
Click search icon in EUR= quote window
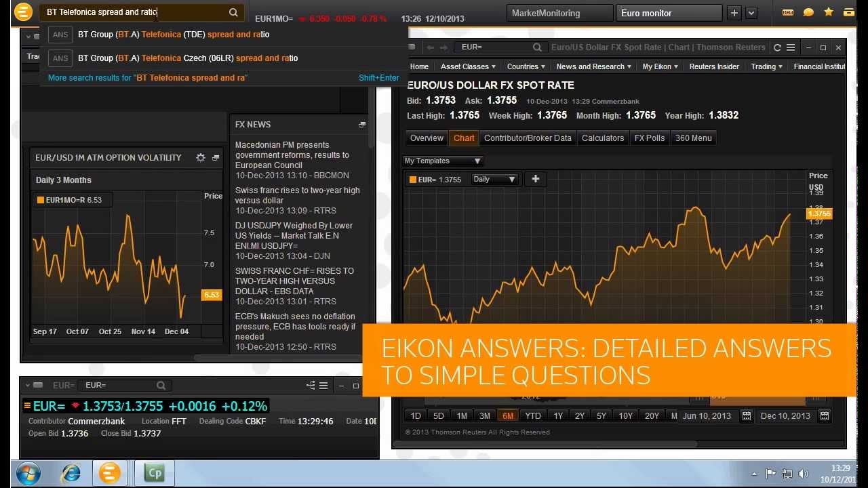tap(161, 386)
